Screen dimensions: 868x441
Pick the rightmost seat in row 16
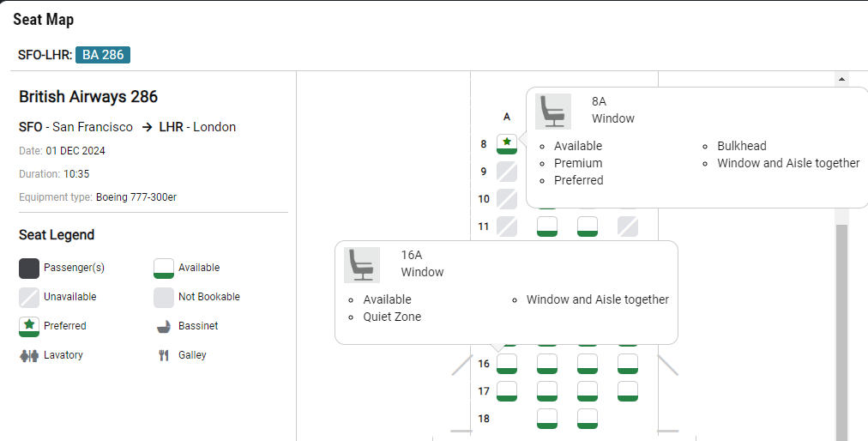tap(628, 364)
